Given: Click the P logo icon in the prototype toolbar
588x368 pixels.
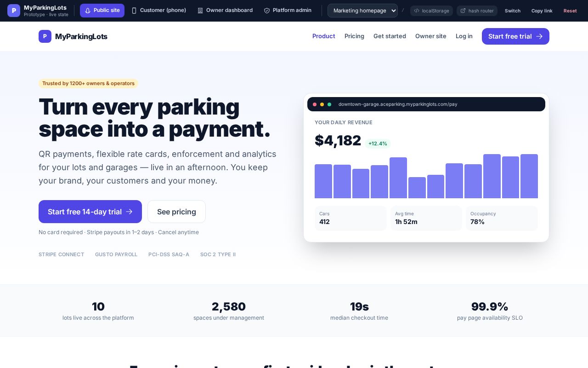Looking at the screenshot, I should 14,11.
